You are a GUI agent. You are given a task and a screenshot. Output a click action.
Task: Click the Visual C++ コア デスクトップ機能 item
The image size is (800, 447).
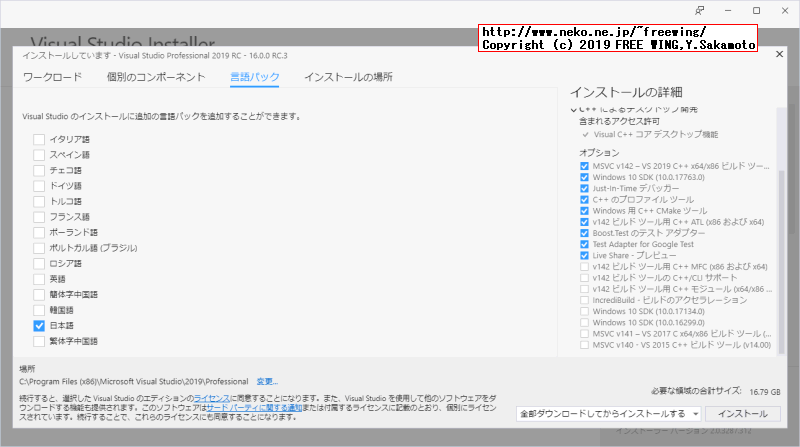(656, 135)
